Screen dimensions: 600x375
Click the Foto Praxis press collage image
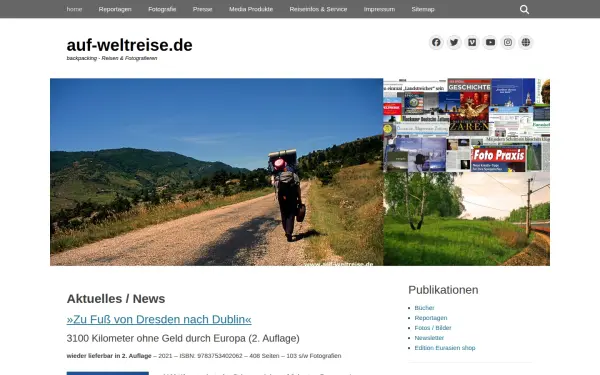(x=466, y=125)
